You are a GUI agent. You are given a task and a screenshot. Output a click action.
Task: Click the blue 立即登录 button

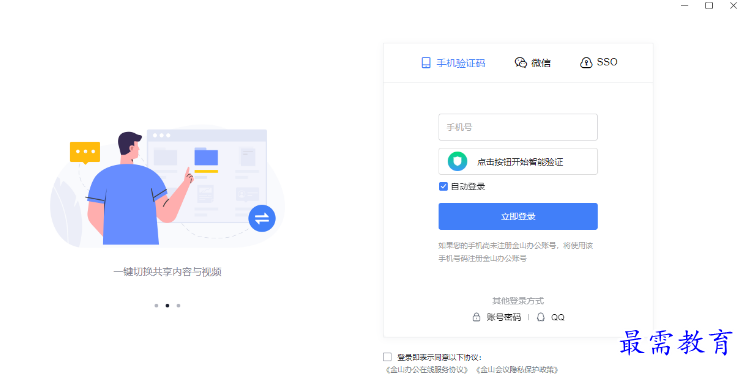click(517, 217)
